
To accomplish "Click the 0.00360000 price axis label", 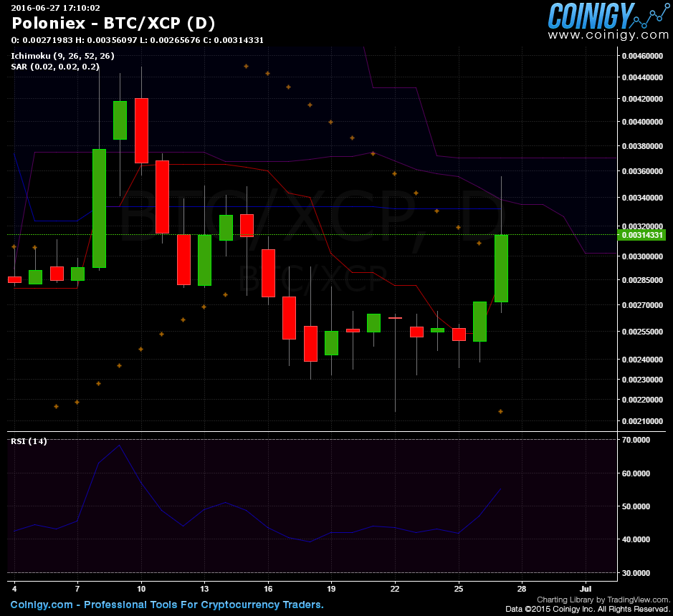I will coord(642,172).
